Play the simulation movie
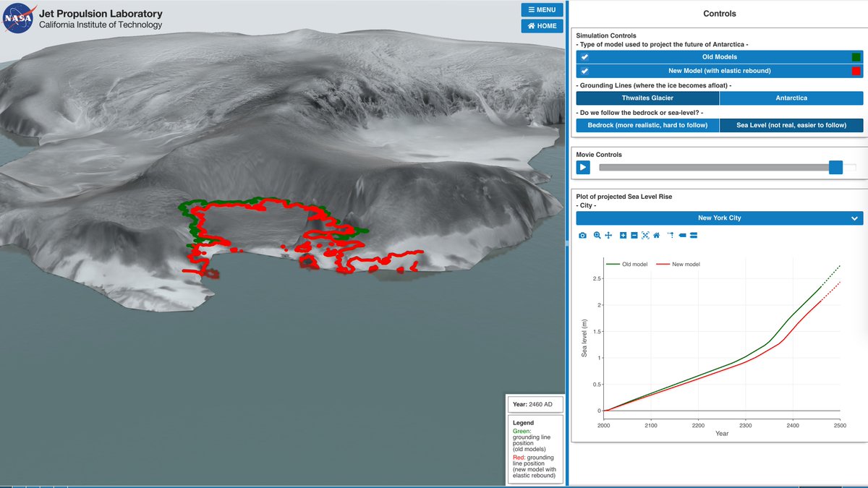The width and height of the screenshot is (868, 488). 583,168
